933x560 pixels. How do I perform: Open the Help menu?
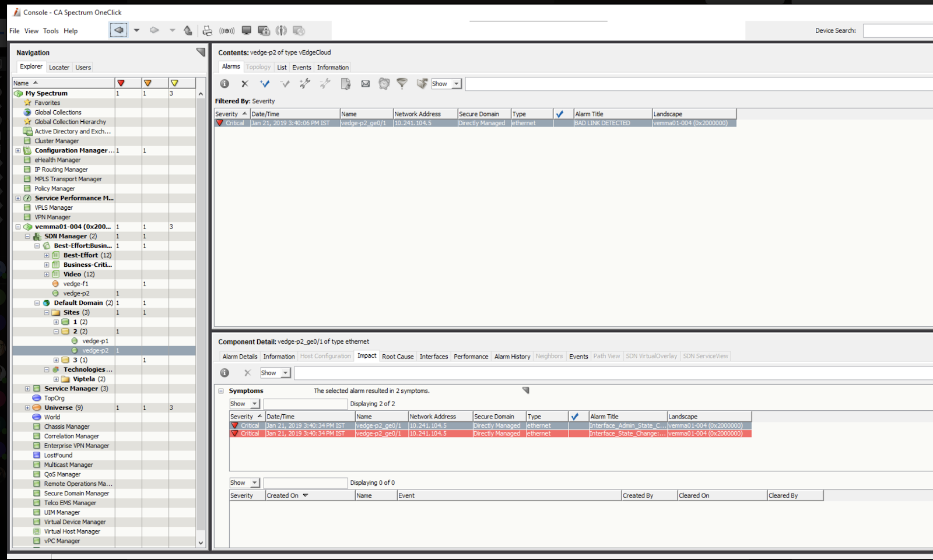[71, 31]
